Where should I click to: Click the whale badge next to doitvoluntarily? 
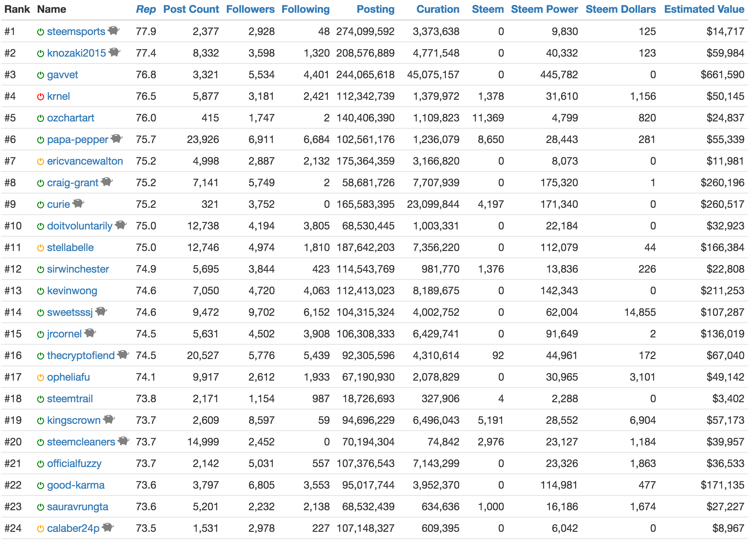pos(121,225)
